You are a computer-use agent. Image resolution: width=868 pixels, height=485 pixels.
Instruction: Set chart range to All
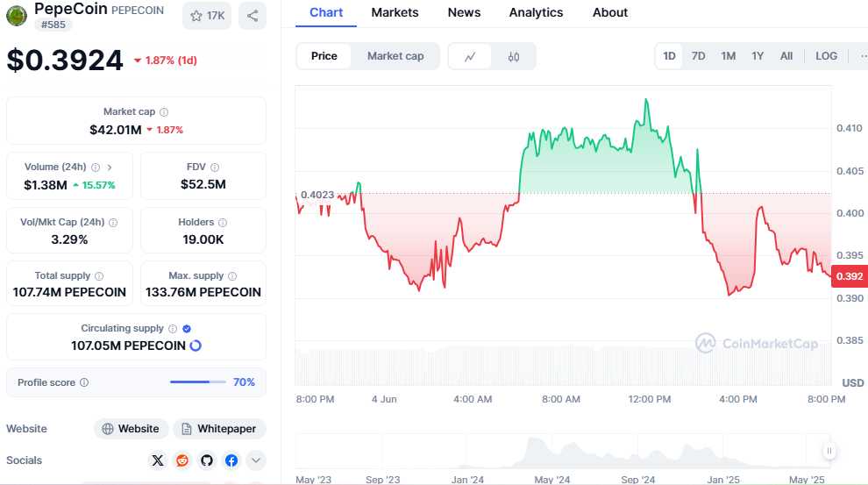click(786, 56)
